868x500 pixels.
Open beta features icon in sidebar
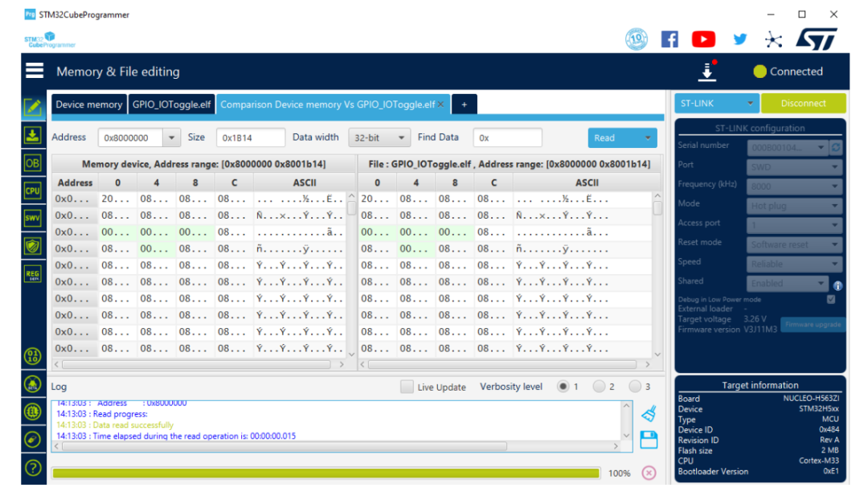coord(33,383)
